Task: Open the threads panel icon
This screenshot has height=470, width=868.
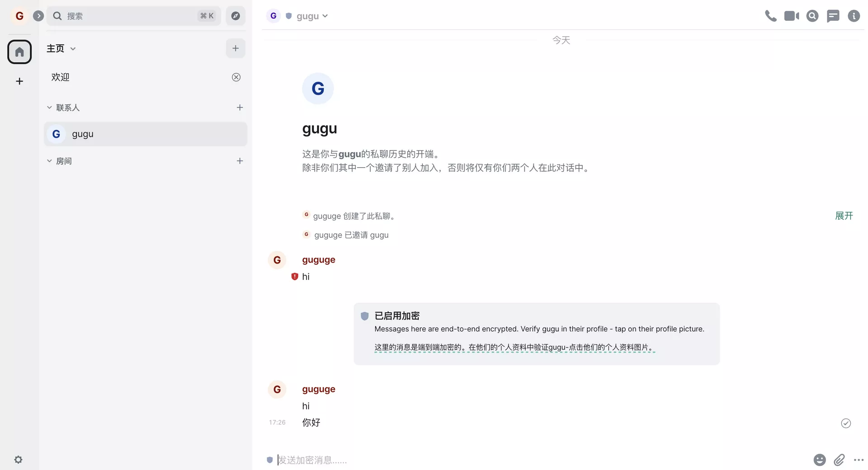Action: point(833,16)
